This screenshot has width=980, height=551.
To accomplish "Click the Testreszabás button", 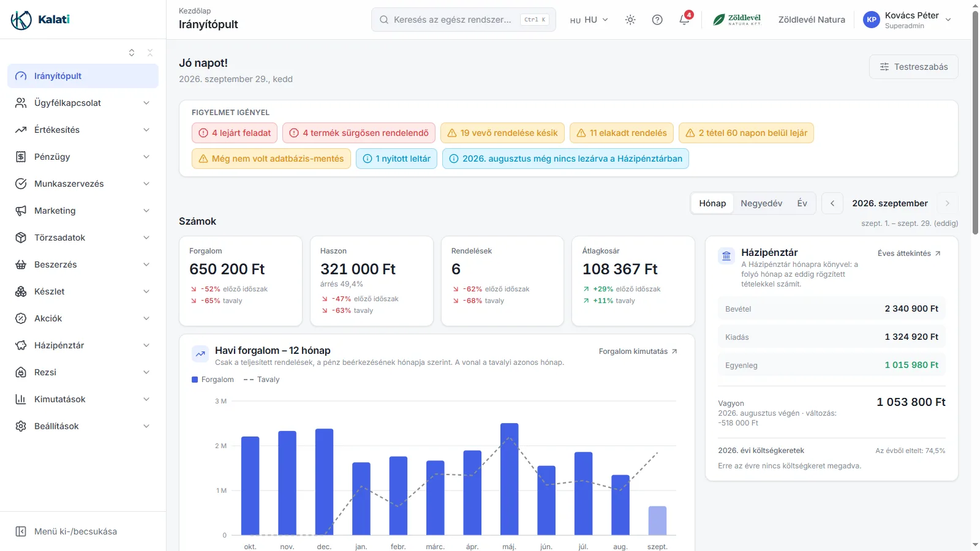I will (x=914, y=67).
